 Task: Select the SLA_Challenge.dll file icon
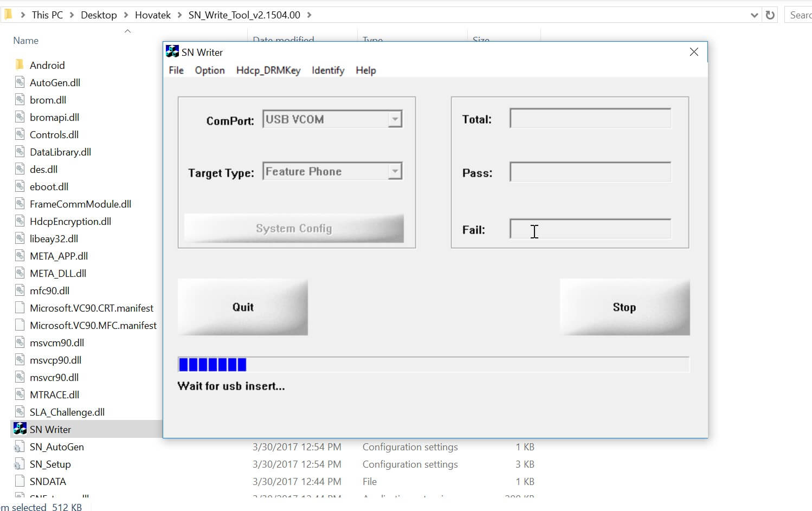20,412
